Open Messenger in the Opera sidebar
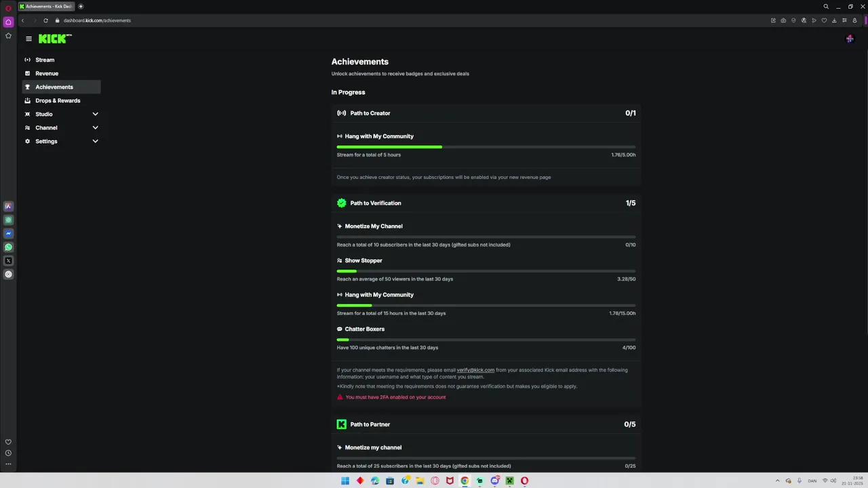This screenshot has height=488, width=868. (8, 234)
